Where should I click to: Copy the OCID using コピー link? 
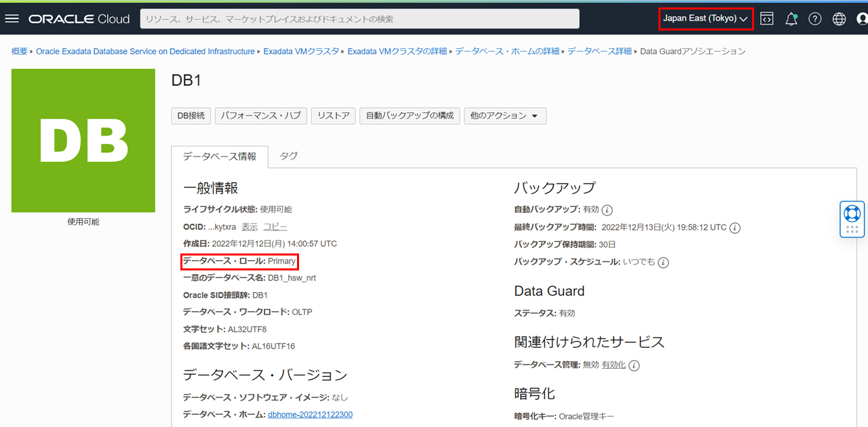tap(275, 227)
